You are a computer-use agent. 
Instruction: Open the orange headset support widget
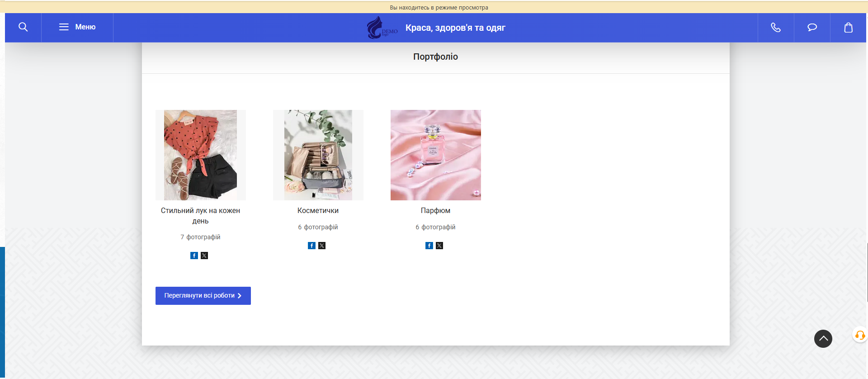860,335
